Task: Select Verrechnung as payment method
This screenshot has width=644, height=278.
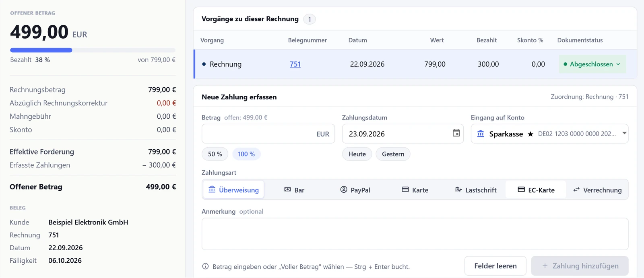Action: point(597,190)
